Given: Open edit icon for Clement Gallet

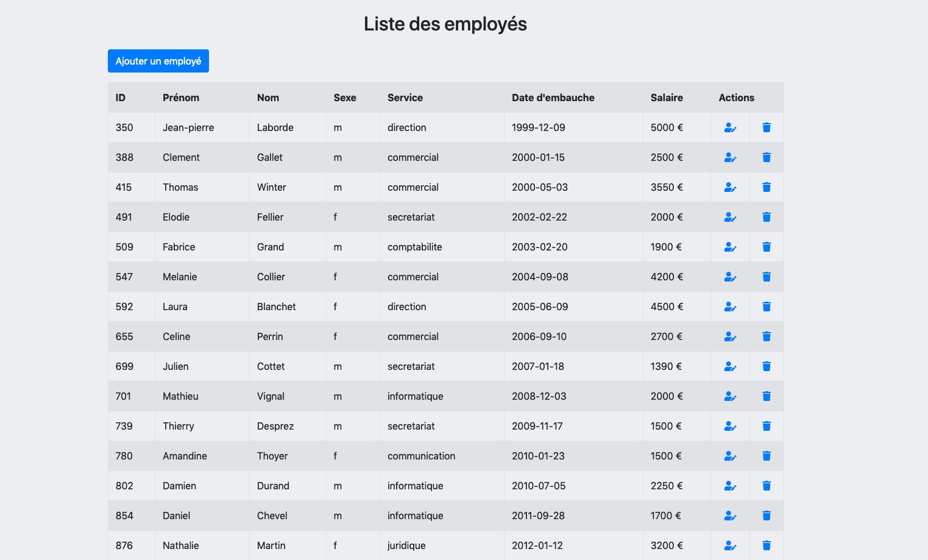Looking at the screenshot, I should (730, 157).
